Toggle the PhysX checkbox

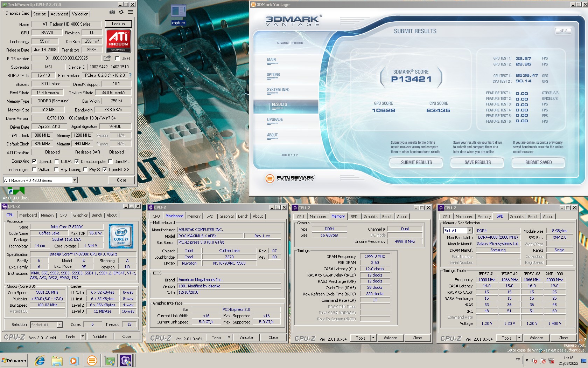point(85,170)
